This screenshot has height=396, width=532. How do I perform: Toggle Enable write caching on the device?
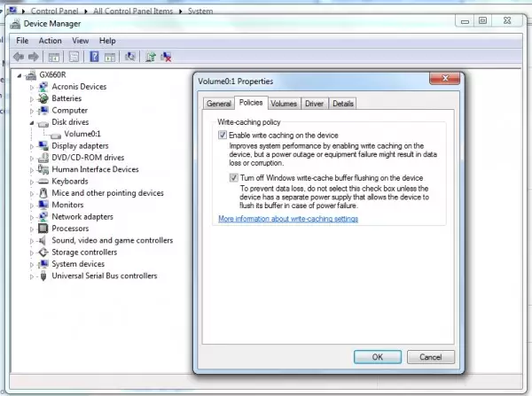point(223,135)
